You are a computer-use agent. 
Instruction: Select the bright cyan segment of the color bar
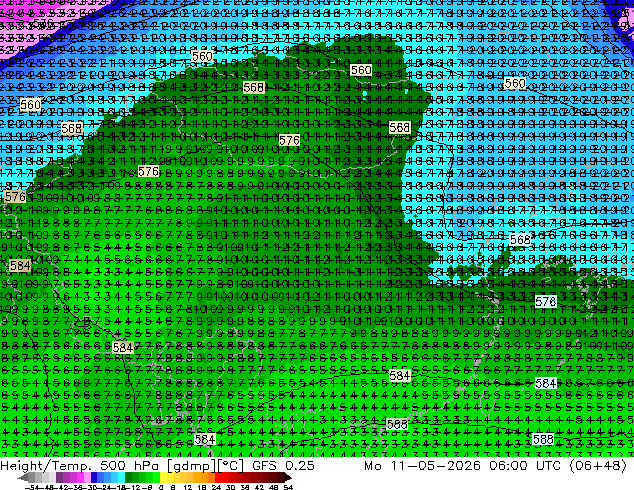(x=121, y=478)
